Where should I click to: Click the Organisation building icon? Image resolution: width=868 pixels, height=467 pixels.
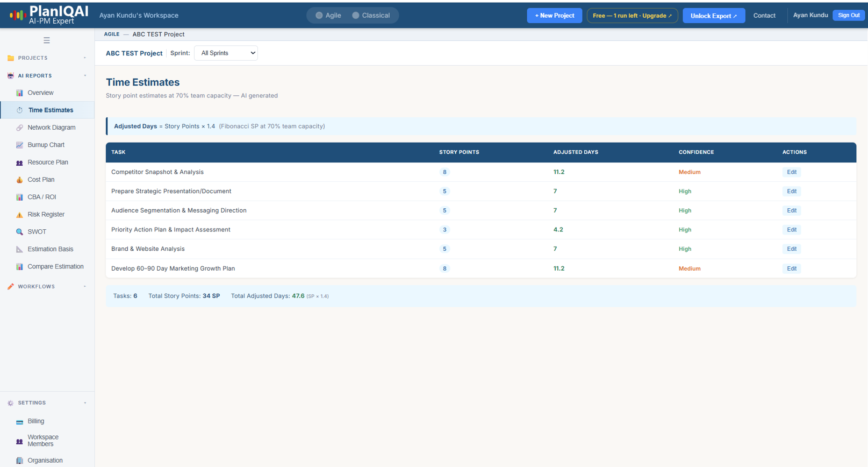click(20, 461)
